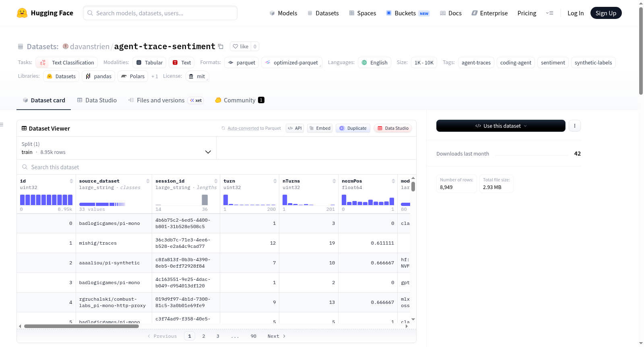Go to page 3 of the table
Image resolution: width=644 pixels, height=347 pixels.
pos(218,336)
